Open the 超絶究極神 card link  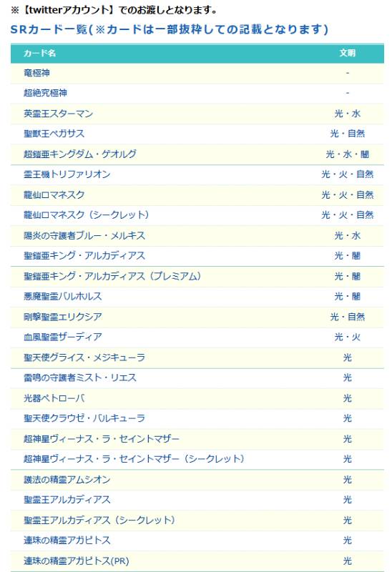tap(45, 93)
